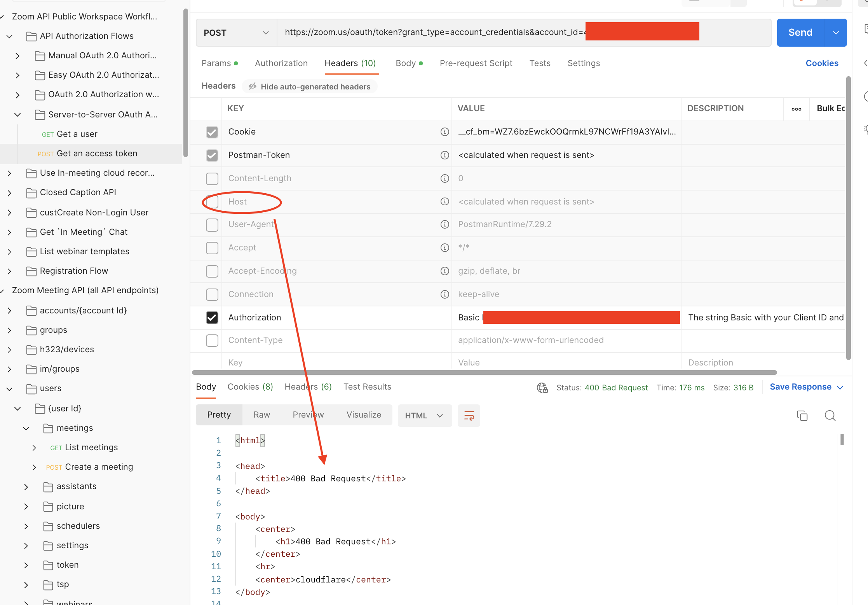Click the folder icon of h323/devices
The image size is (868, 605).
[x=31, y=350]
